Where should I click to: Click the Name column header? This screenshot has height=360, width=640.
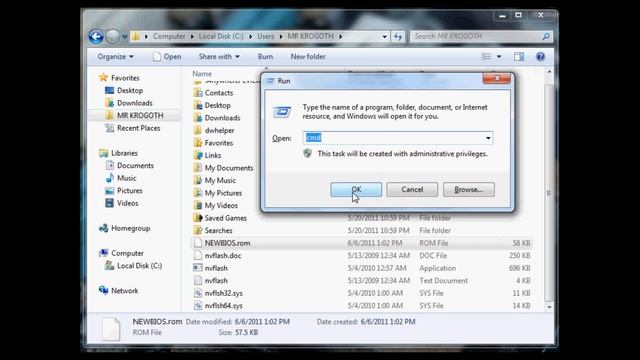click(x=202, y=74)
